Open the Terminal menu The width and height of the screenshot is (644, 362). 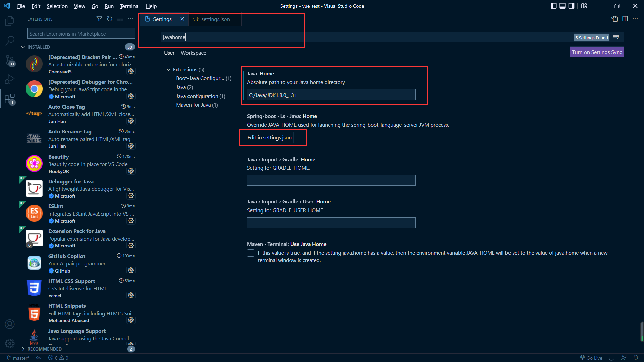click(x=129, y=6)
